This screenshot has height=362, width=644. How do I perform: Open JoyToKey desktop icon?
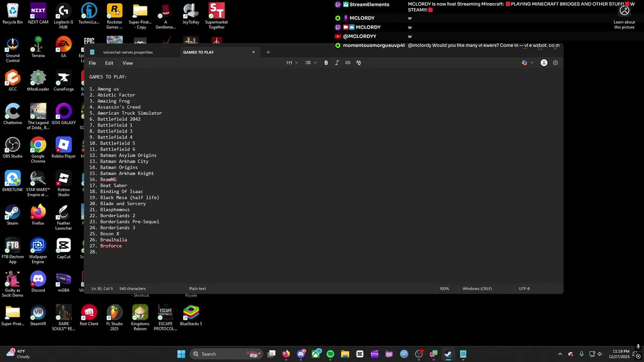[x=191, y=14]
